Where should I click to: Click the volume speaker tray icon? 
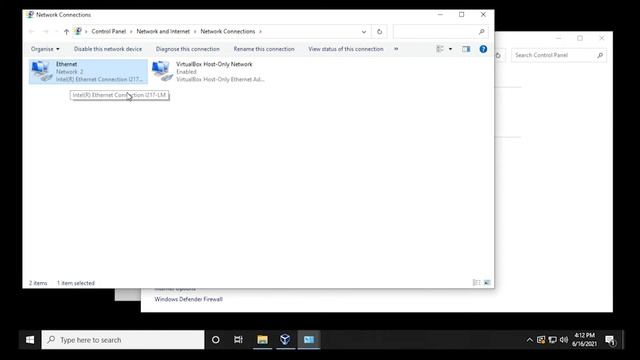pos(564,340)
